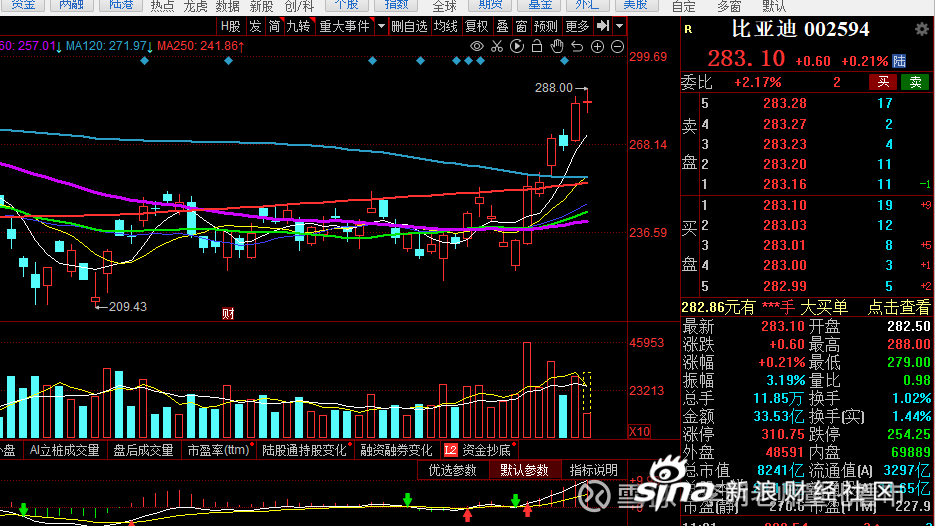
Task: Toggle the 九转 indicator
Action: click(299, 26)
